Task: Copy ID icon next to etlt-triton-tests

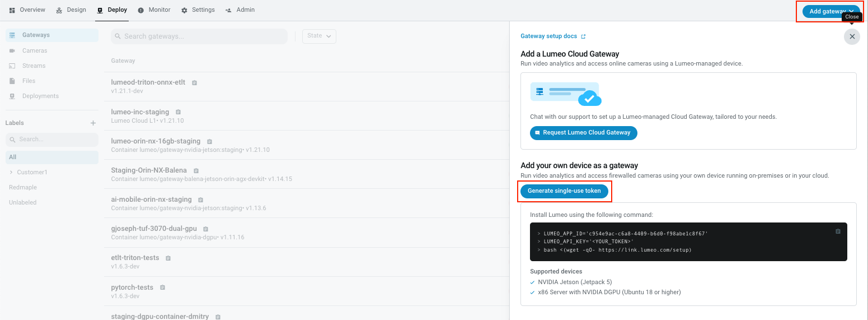Action: coord(168,258)
